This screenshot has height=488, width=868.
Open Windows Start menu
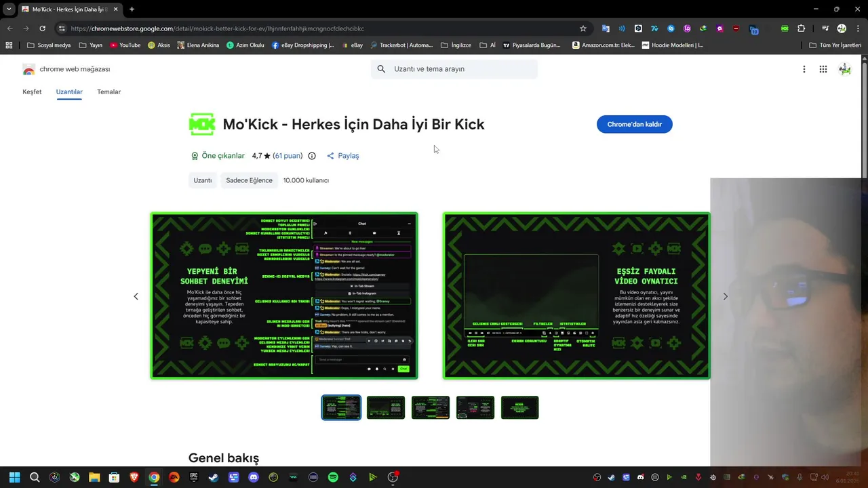[x=15, y=477]
